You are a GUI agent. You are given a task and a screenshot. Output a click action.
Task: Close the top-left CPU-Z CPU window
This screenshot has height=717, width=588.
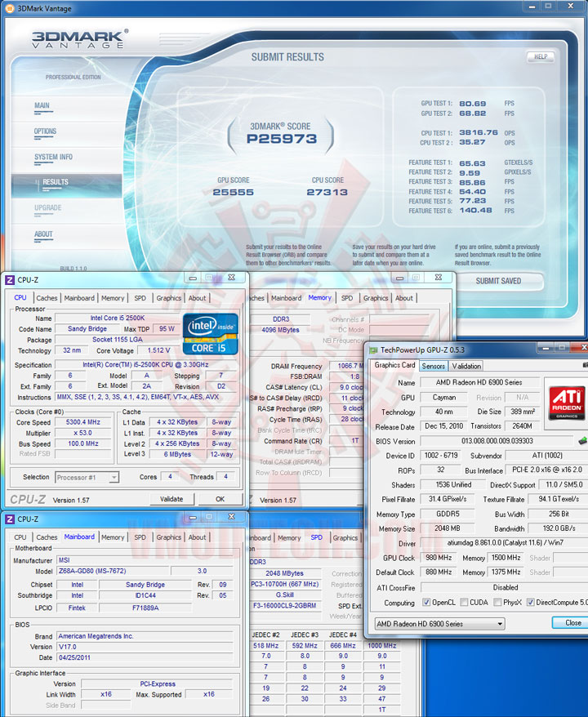tap(231, 278)
